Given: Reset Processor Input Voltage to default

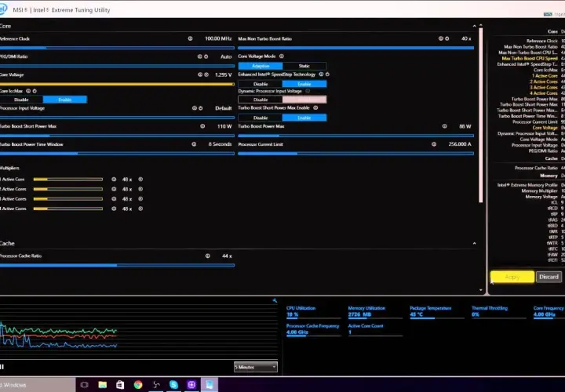Looking at the screenshot, I should [x=201, y=108].
